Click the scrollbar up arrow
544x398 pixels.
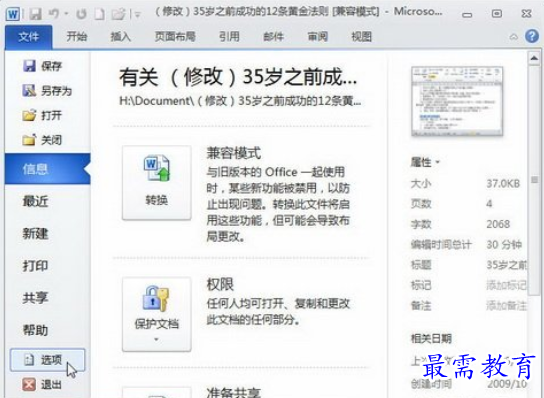coord(534,58)
